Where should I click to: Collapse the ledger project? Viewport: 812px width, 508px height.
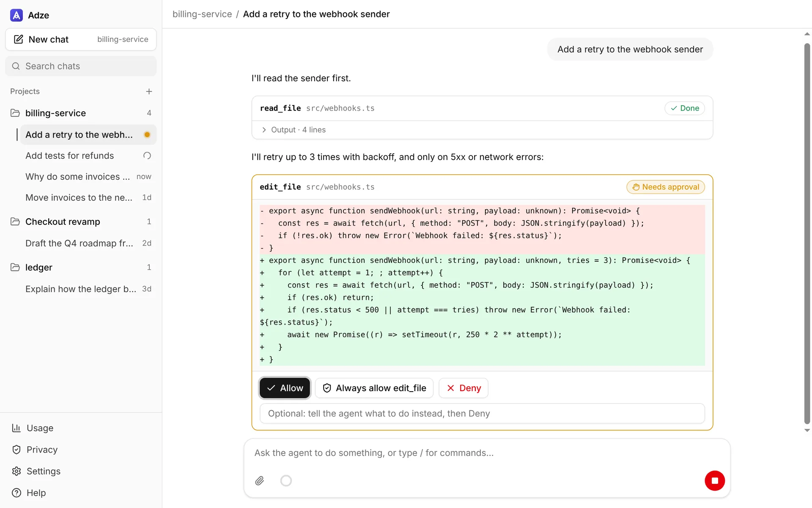(x=81, y=267)
